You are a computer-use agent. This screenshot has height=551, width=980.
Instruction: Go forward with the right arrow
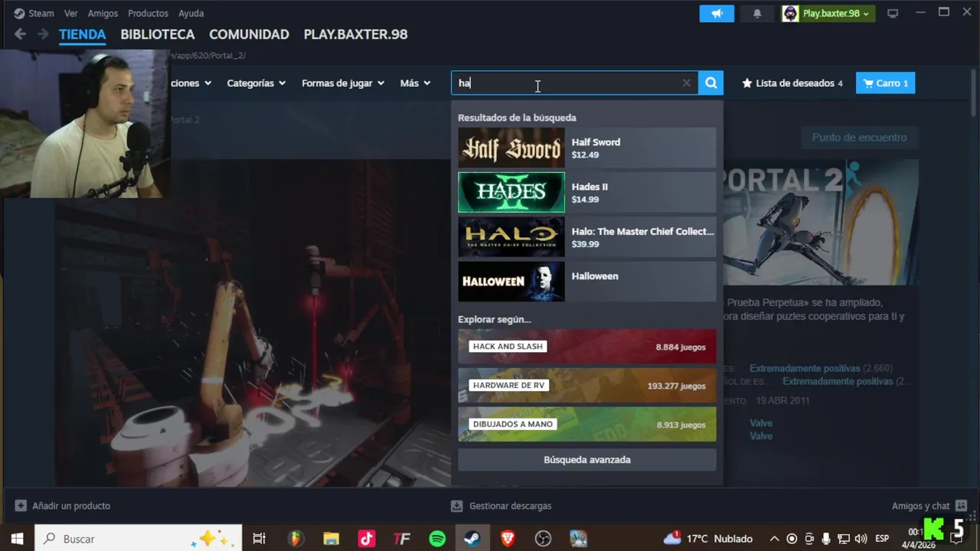point(43,34)
